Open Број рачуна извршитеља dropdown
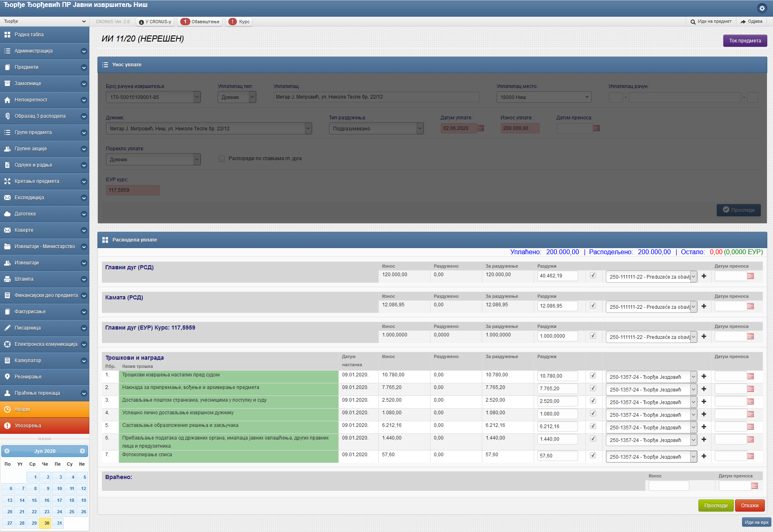This screenshot has width=773, height=532. [153, 97]
